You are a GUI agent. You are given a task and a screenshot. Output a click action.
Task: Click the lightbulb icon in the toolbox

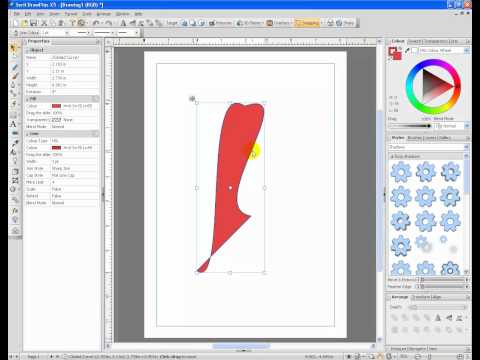point(15,220)
